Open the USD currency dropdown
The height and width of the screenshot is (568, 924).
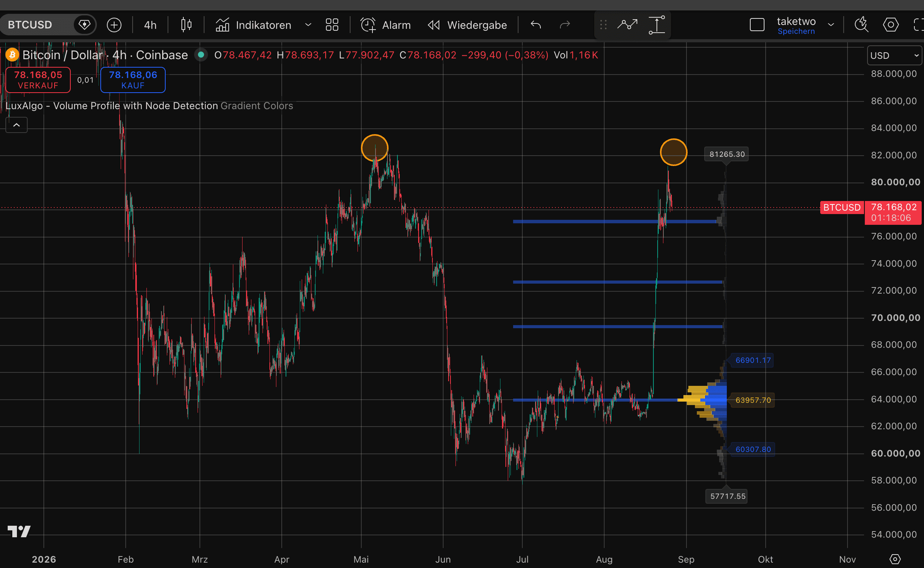tap(894, 55)
